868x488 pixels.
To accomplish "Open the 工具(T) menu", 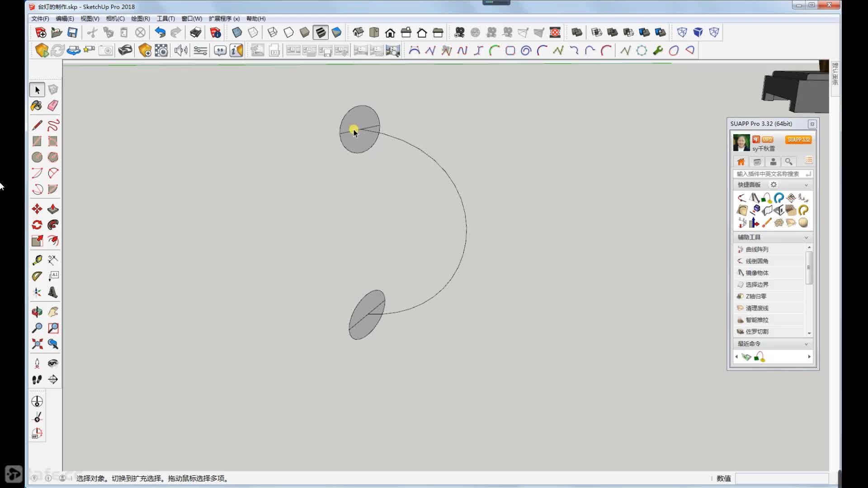I will [166, 19].
